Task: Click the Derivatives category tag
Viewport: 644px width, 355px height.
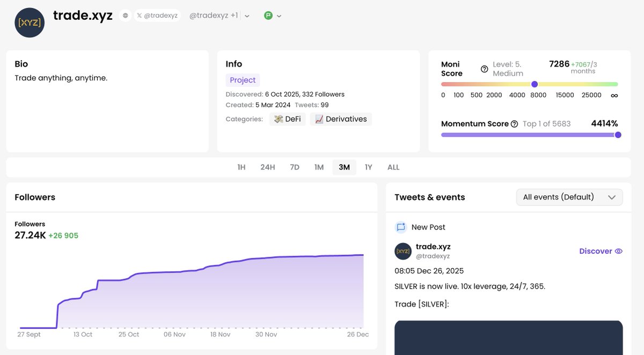Action: coord(341,119)
